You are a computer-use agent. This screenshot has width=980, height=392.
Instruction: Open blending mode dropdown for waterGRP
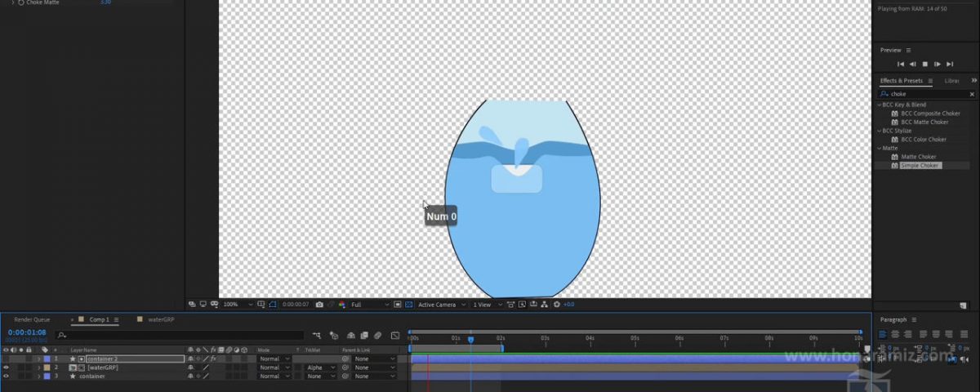[274, 367]
